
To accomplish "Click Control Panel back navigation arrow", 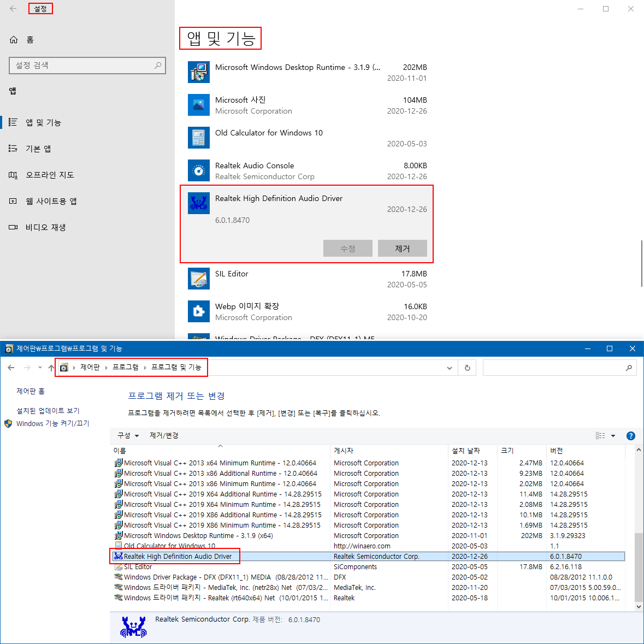I will pyautogui.click(x=11, y=368).
